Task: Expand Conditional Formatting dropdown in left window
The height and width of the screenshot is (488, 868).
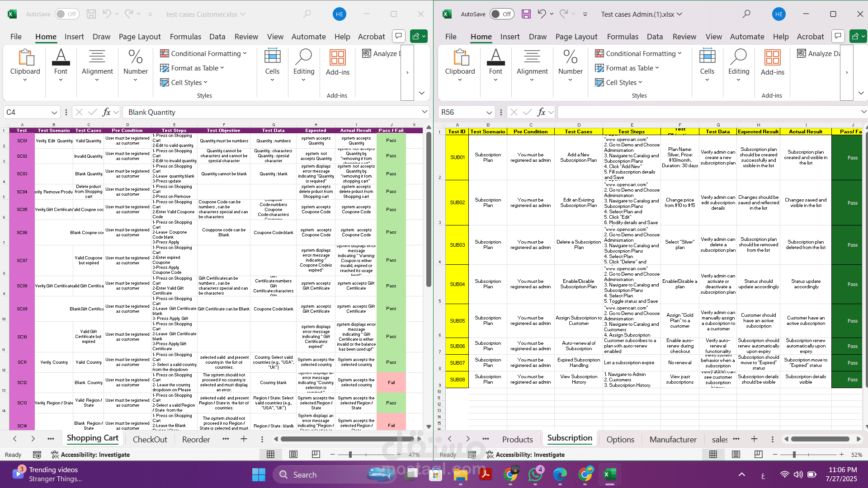Action: coord(203,53)
